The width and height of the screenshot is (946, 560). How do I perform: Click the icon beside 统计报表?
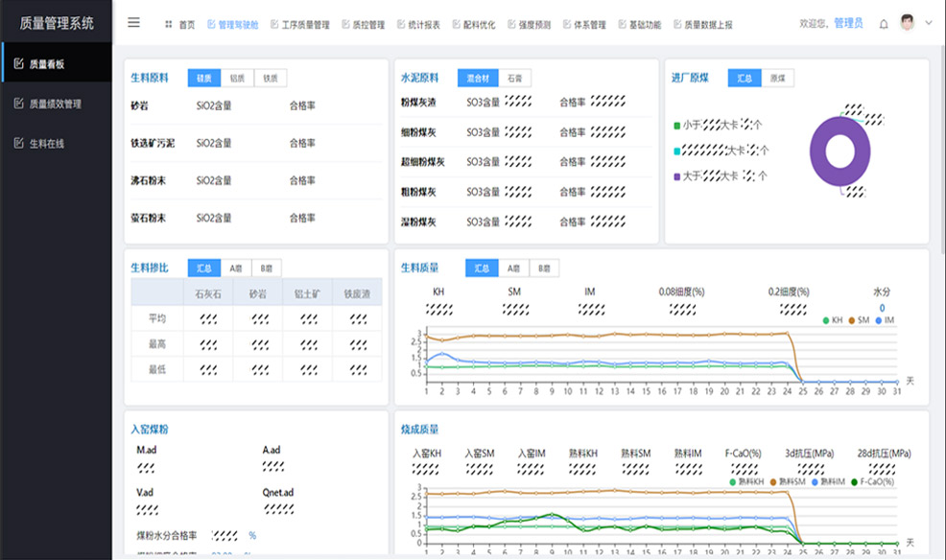point(400,25)
